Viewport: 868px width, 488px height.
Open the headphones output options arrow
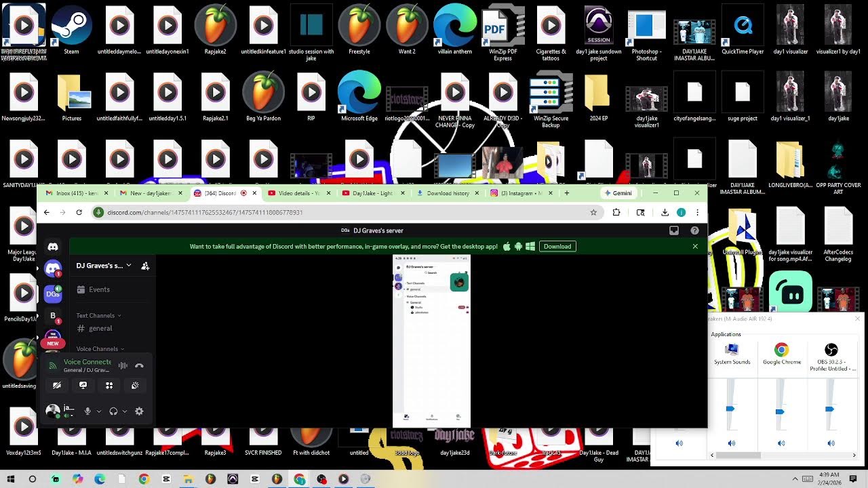[x=125, y=411]
